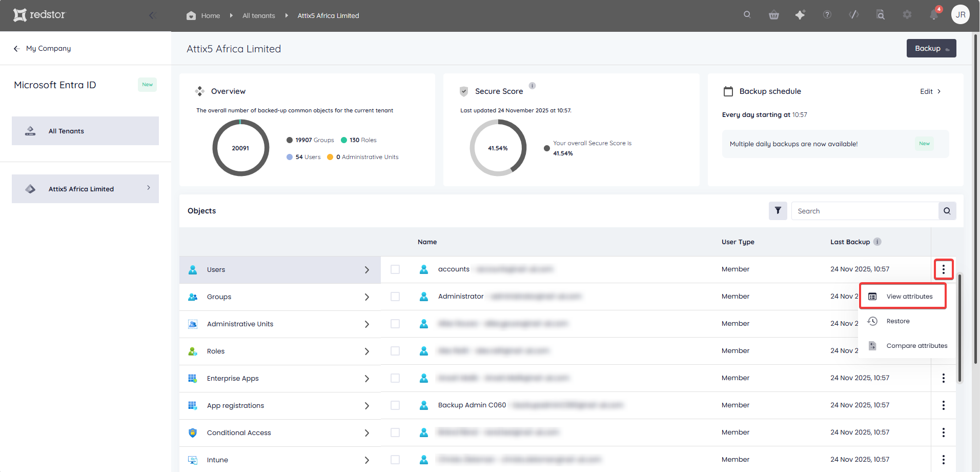Click the Name column header
The width and height of the screenshot is (980, 472).
coord(427,242)
